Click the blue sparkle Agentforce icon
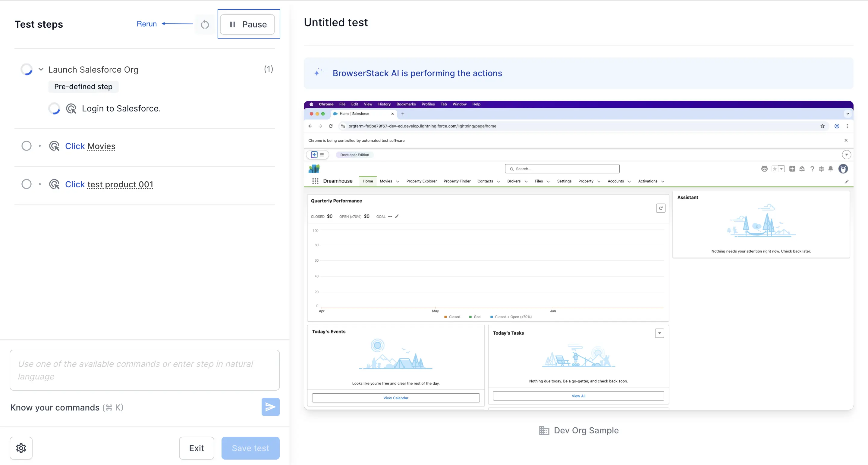The height and width of the screenshot is (465, 868). coord(314,154)
